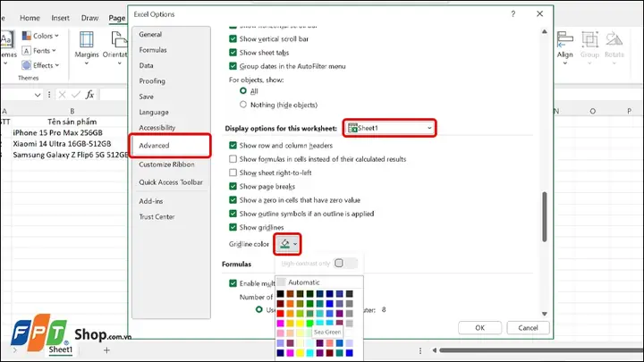
Task: Select the All objects radio button
Action: 243,91
